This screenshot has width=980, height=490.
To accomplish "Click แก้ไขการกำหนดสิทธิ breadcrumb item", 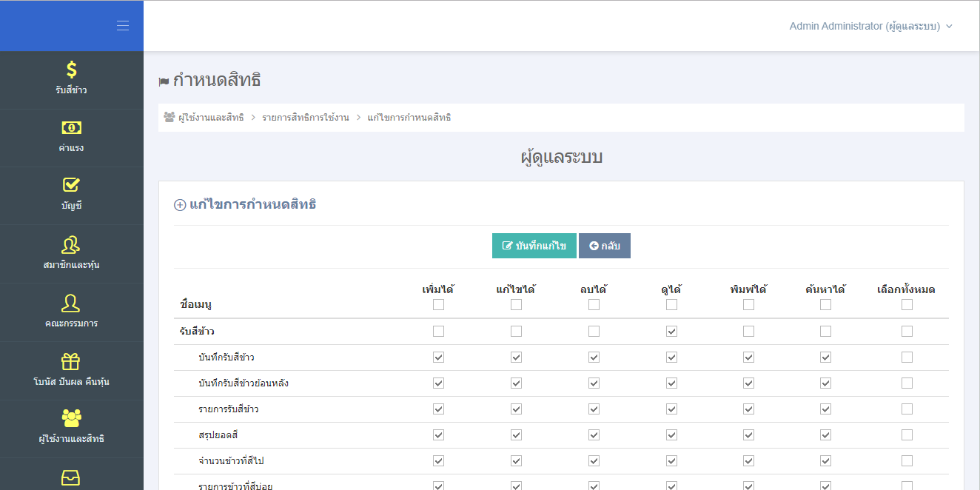I will (x=409, y=118).
